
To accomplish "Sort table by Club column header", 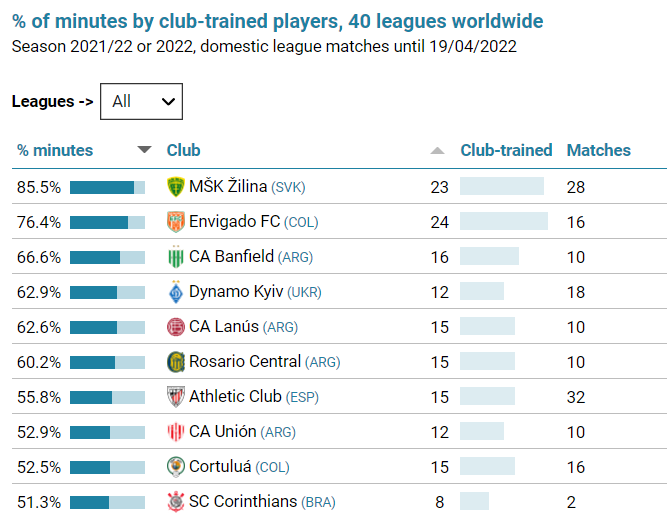I will point(184,150).
